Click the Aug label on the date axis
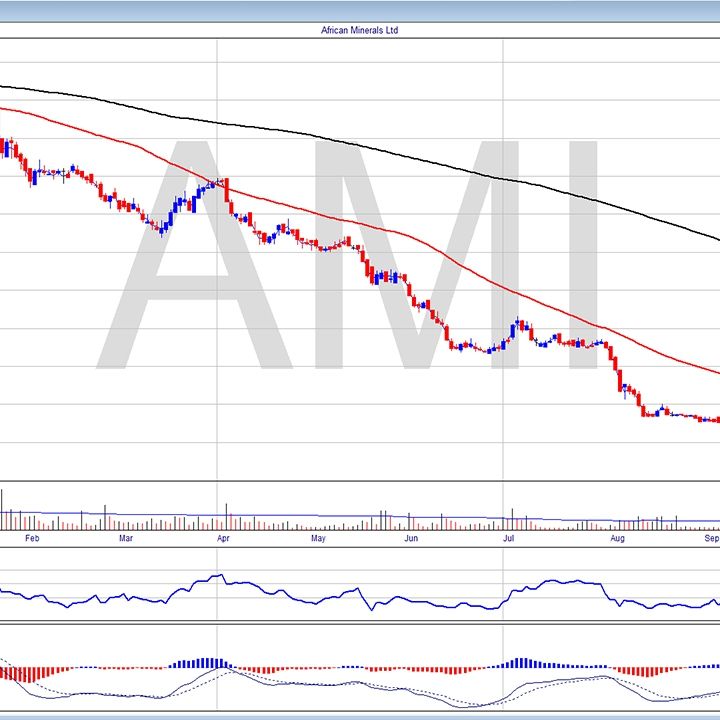This screenshot has height=720, width=720. coord(617,539)
